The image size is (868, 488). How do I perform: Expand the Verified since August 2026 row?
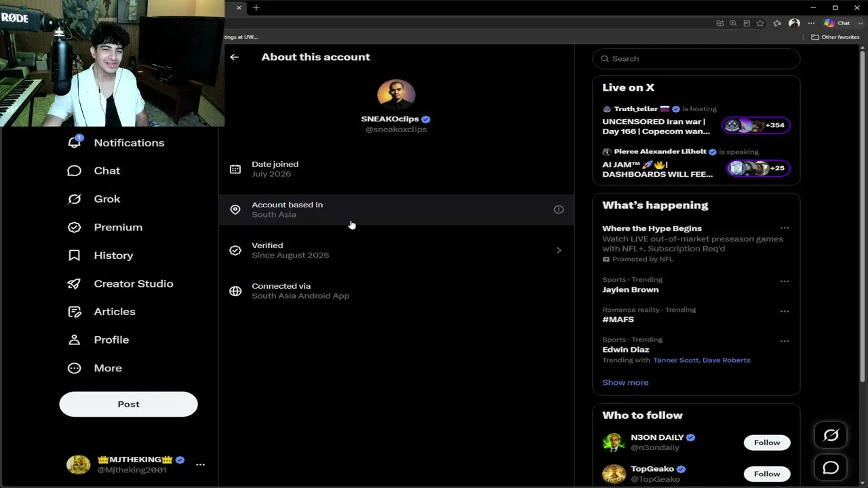(x=396, y=250)
